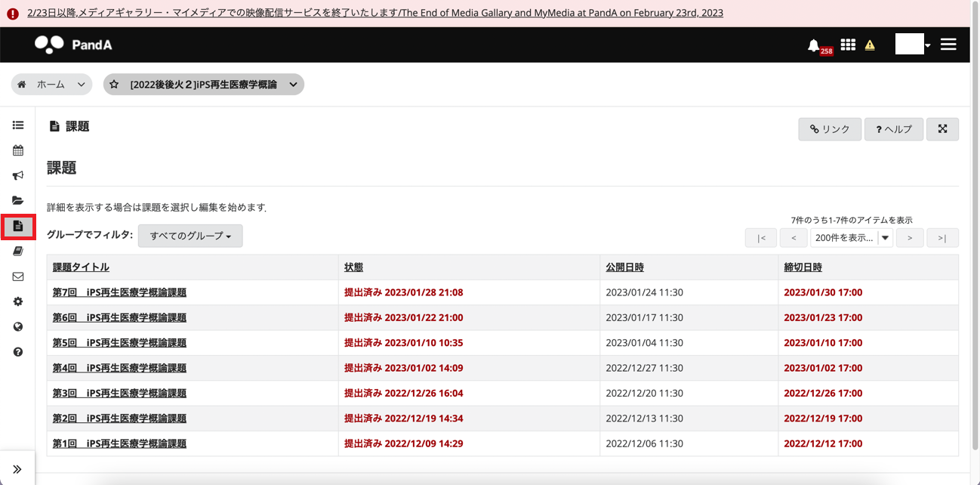
Task: Open the すべてのグループ filter dropdown
Action: click(x=190, y=236)
